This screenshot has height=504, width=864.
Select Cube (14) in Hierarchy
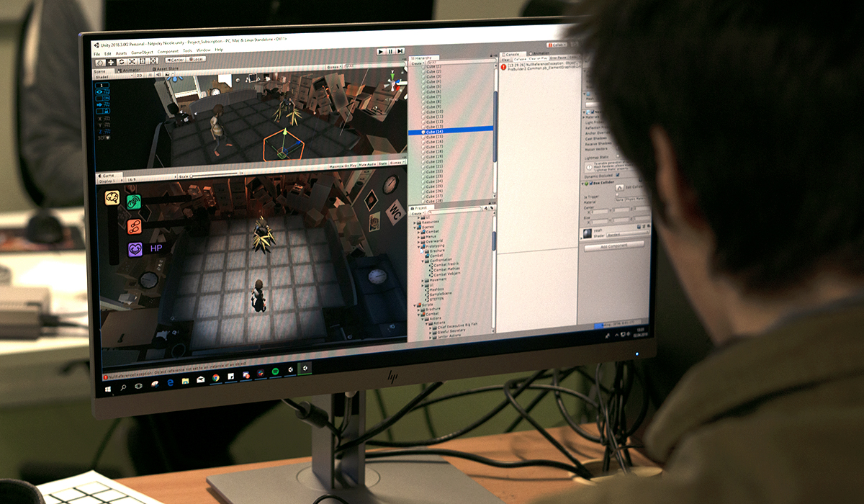[451, 132]
